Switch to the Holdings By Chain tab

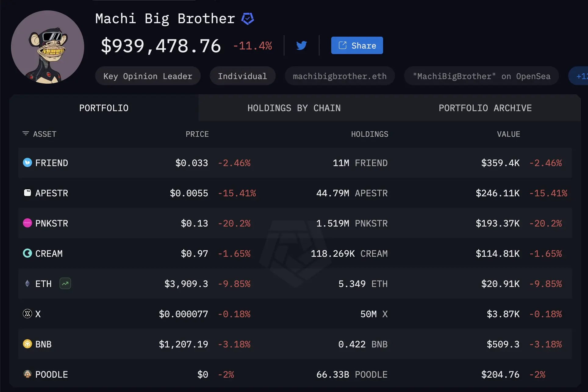(294, 108)
